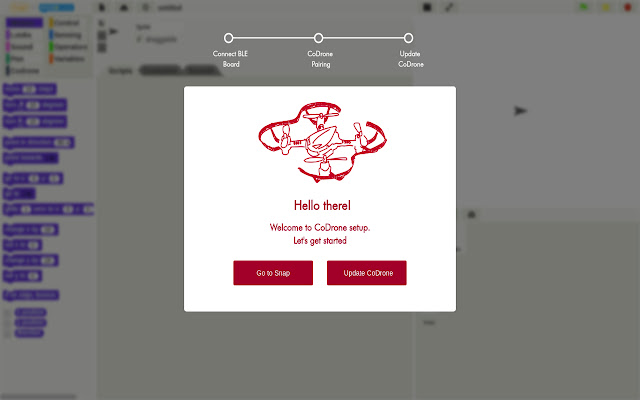Click the Update CoDrone button

click(x=367, y=273)
